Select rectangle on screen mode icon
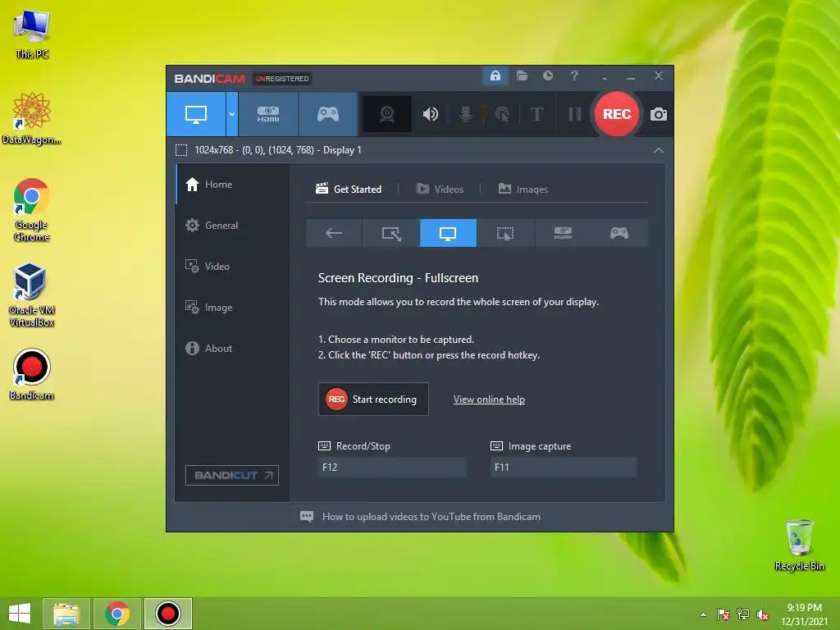The width and height of the screenshot is (840, 630). point(391,233)
